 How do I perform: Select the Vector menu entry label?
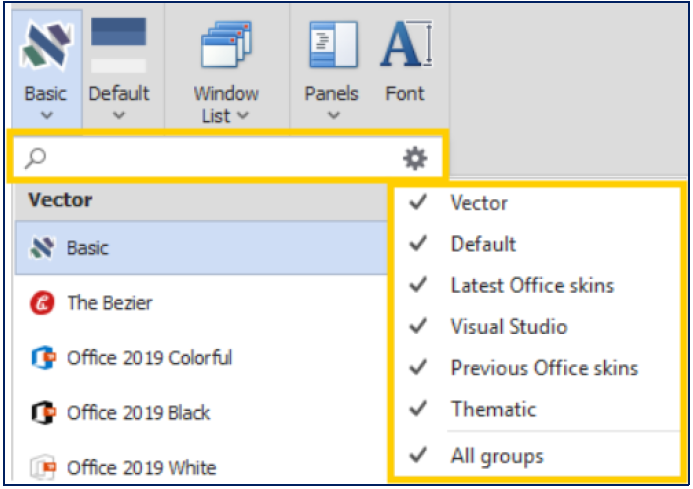(x=479, y=203)
